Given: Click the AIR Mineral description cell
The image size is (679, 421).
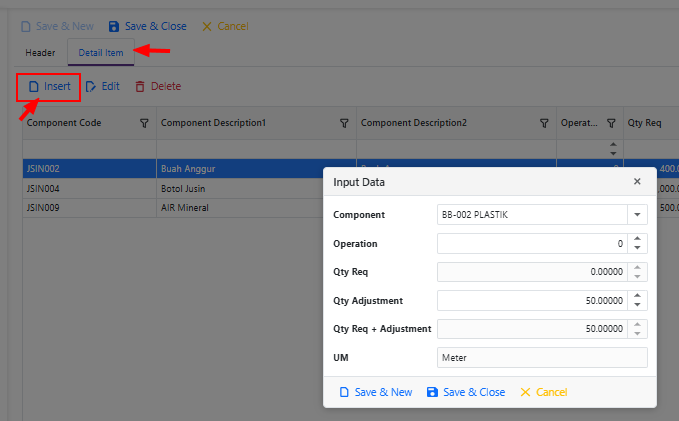Looking at the screenshot, I should coord(240,208).
